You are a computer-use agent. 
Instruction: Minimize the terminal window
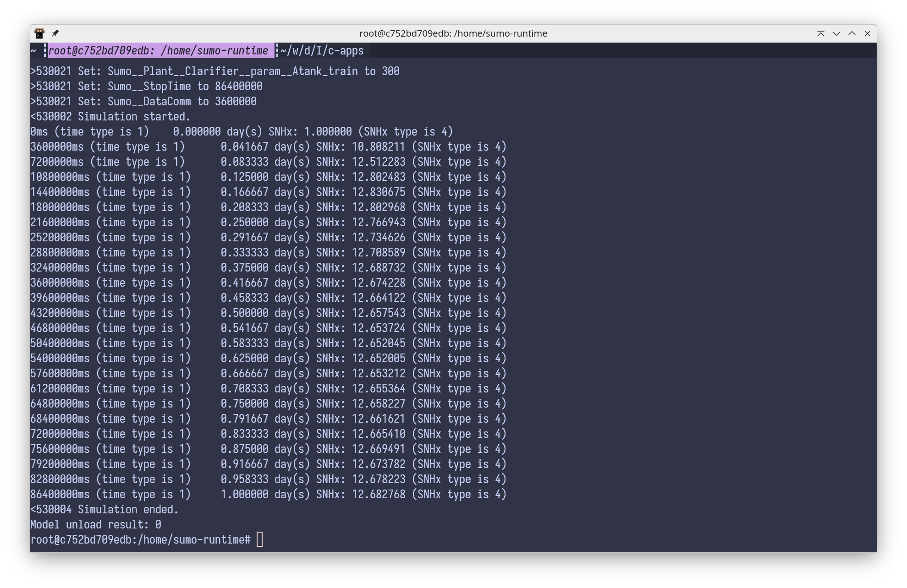click(x=836, y=33)
